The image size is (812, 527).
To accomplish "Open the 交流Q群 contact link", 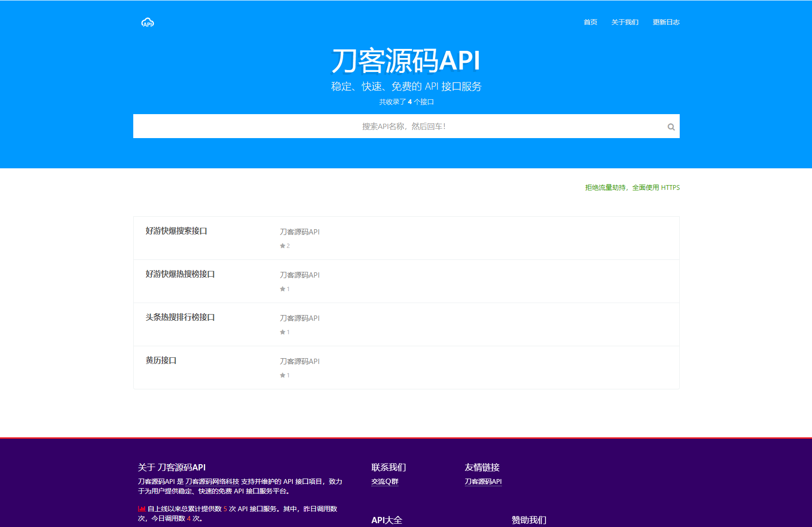I will pyautogui.click(x=385, y=481).
